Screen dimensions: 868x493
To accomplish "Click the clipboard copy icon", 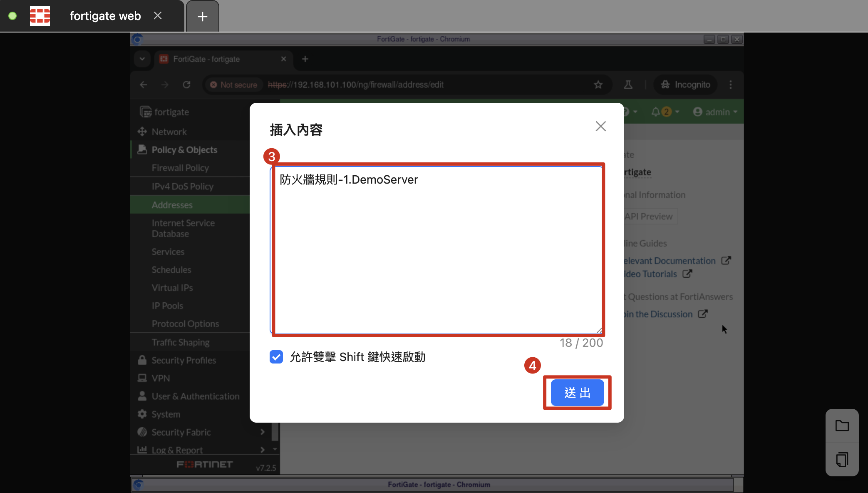I will 842,460.
